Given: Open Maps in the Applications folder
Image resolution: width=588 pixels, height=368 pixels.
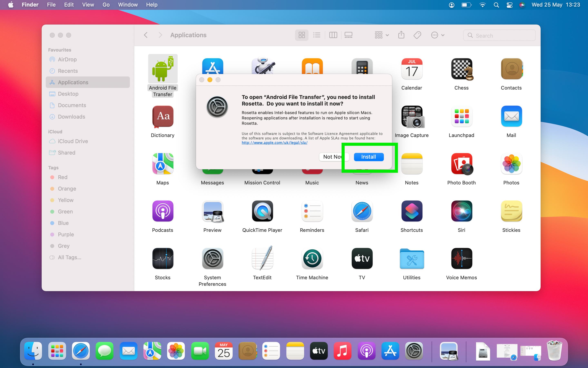Looking at the screenshot, I should click(163, 164).
